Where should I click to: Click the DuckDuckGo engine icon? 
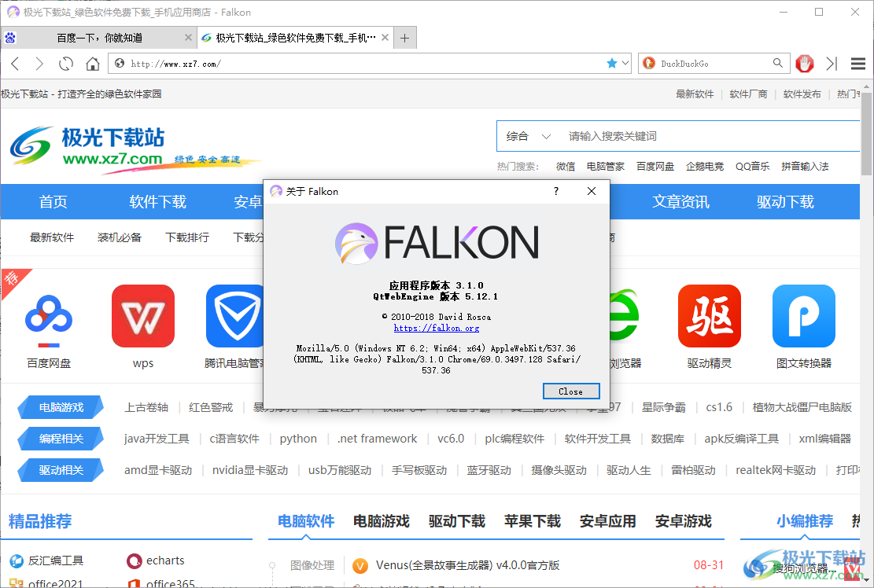coord(648,63)
